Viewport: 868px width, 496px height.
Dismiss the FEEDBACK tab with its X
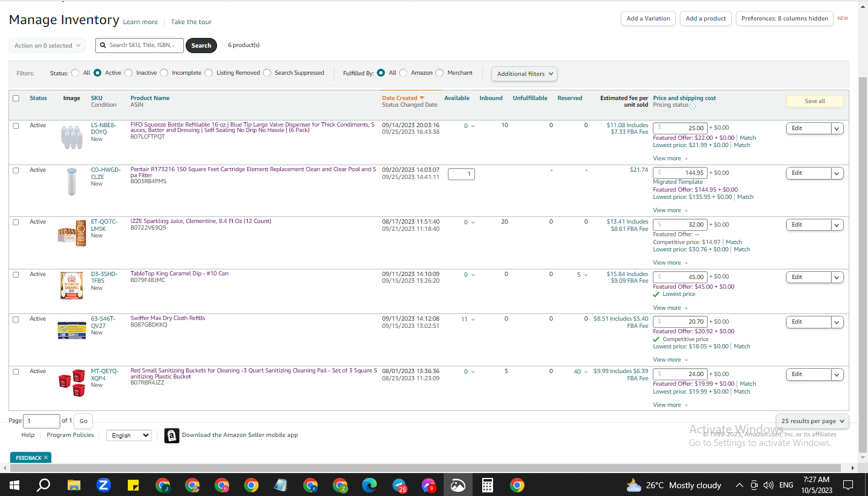click(x=46, y=458)
